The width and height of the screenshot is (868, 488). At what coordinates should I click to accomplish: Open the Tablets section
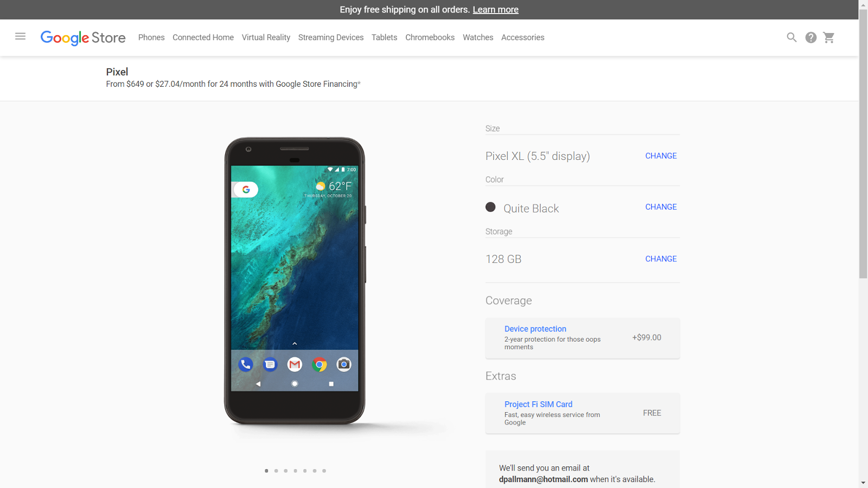tap(384, 37)
